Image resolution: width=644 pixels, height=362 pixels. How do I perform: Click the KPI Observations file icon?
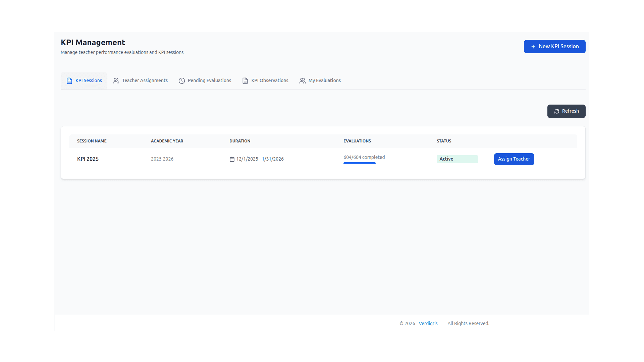(x=245, y=81)
